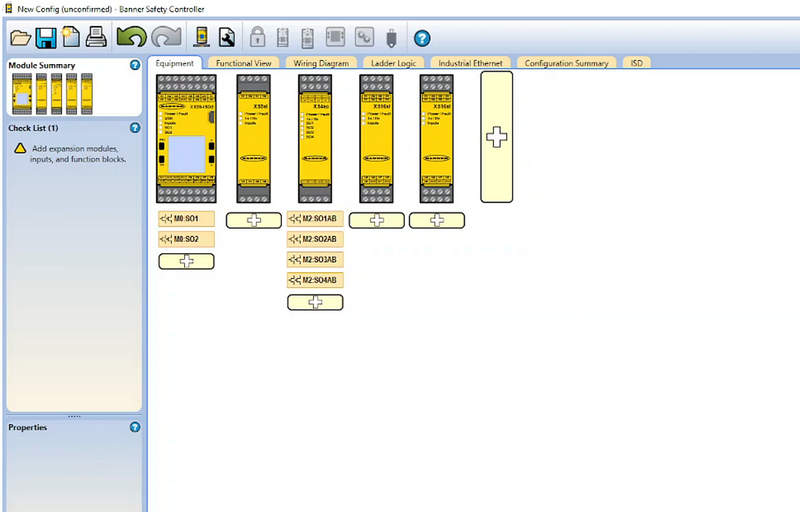This screenshot has width=800, height=512.
Task: Open Check List help icon
Action: [135, 127]
